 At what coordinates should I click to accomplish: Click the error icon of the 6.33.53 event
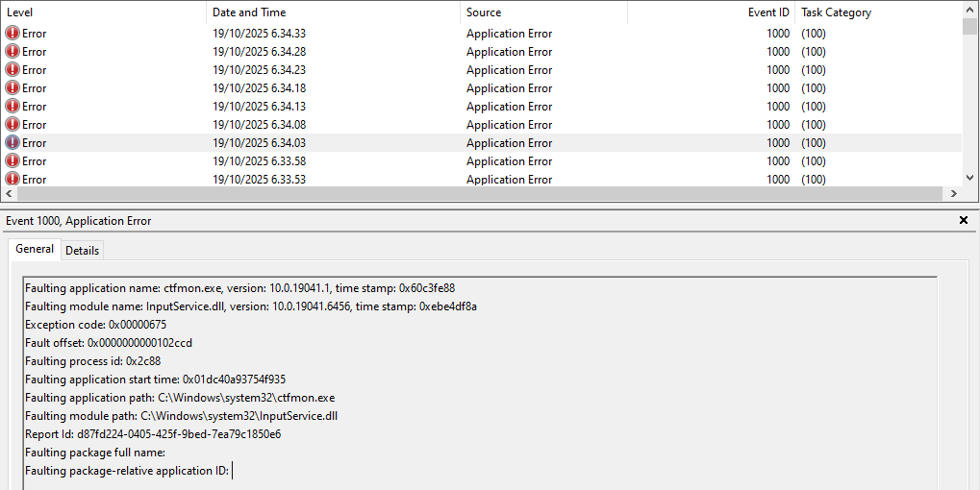13,179
